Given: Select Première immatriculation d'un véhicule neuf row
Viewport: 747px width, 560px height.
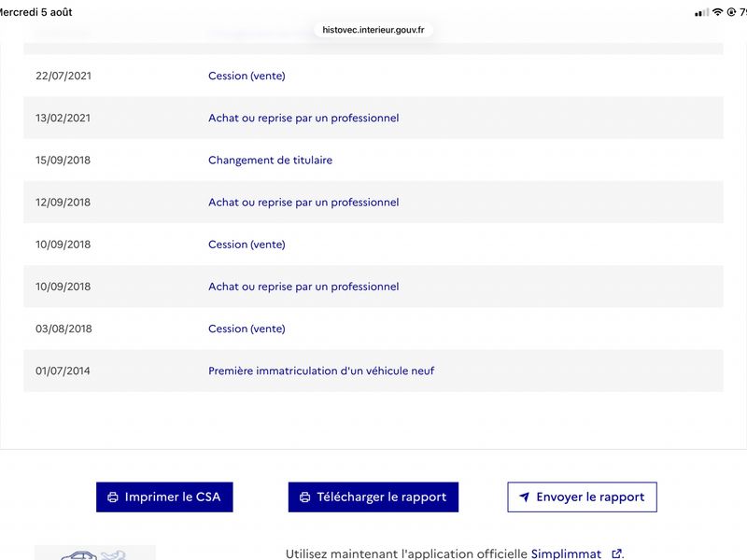Looking at the screenshot, I should [x=373, y=371].
